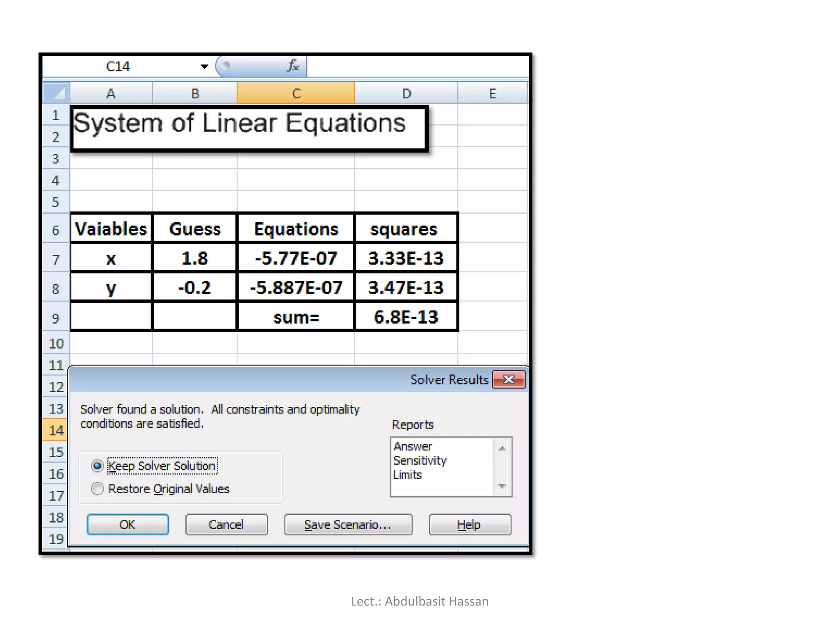Image resolution: width=840 pixels, height=630 pixels.
Task: Click the select-all corner triangle
Action: pyautogui.click(x=57, y=93)
